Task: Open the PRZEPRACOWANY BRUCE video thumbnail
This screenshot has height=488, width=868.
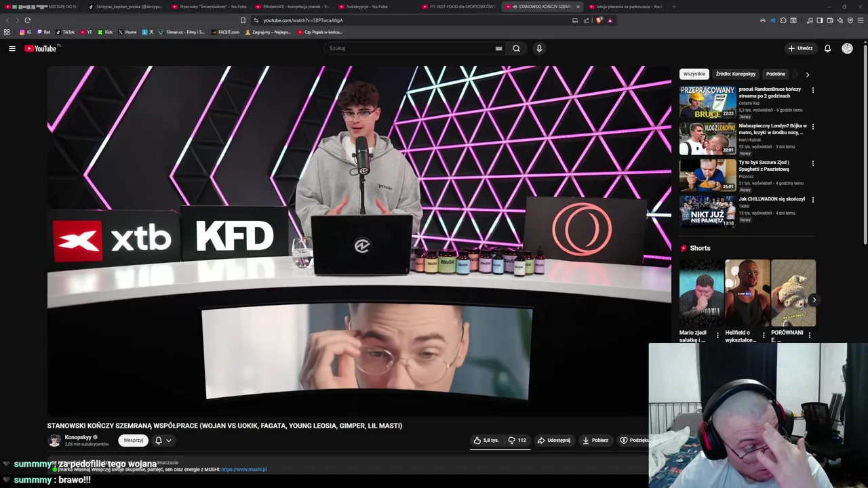Action: click(707, 102)
